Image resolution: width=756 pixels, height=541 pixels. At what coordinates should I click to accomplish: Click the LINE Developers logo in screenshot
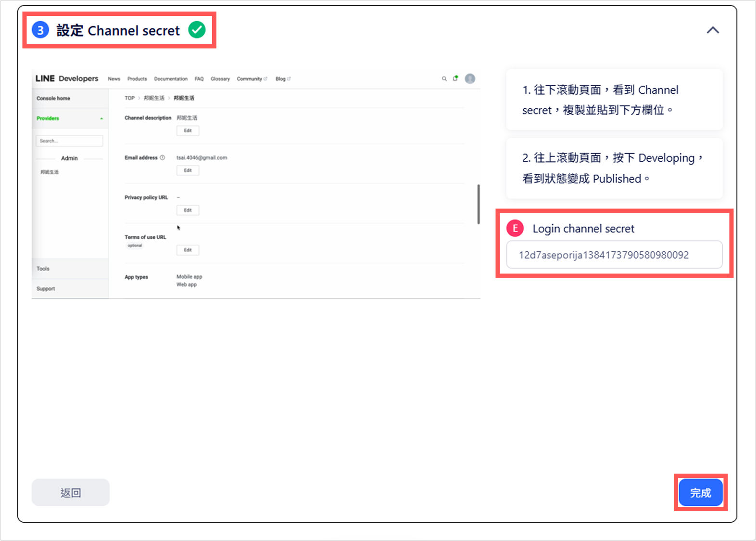pyautogui.click(x=67, y=78)
